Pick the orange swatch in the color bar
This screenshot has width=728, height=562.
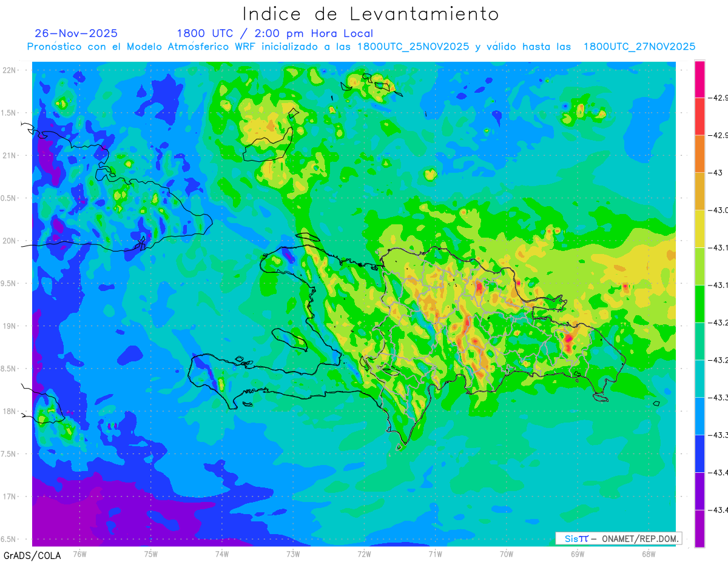[699, 154]
